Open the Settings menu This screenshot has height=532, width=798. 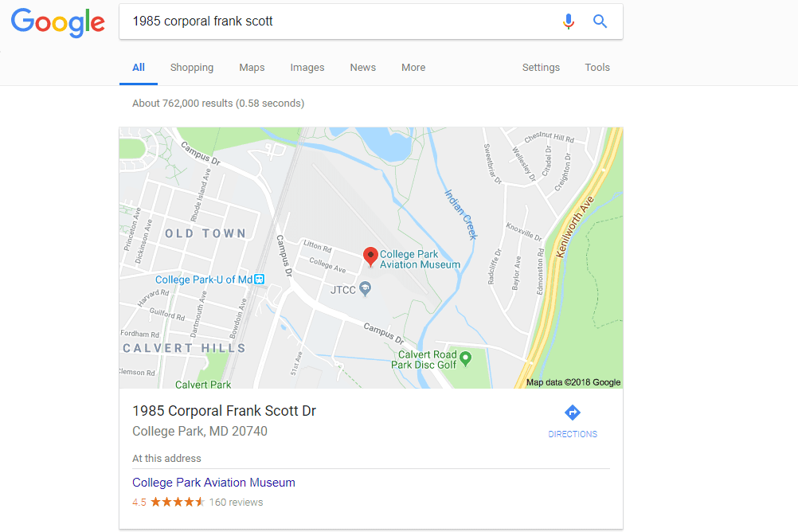coord(541,68)
